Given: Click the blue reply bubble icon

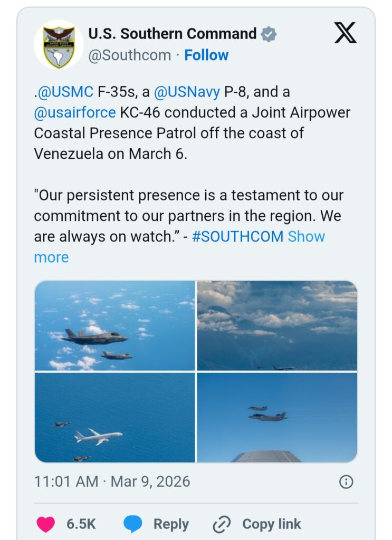Looking at the screenshot, I should tap(132, 524).
